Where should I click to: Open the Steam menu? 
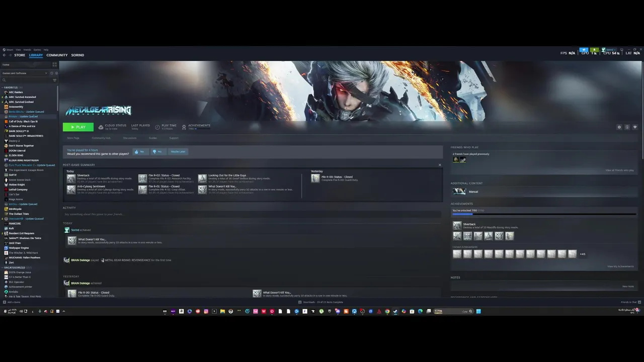pyautogui.click(x=9, y=50)
